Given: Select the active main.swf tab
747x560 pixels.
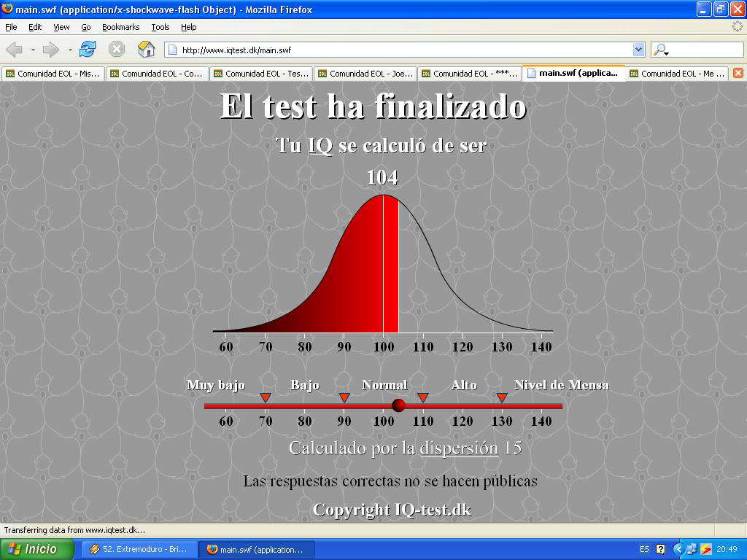Looking at the screenshot, I should click(x=573, y=73).
